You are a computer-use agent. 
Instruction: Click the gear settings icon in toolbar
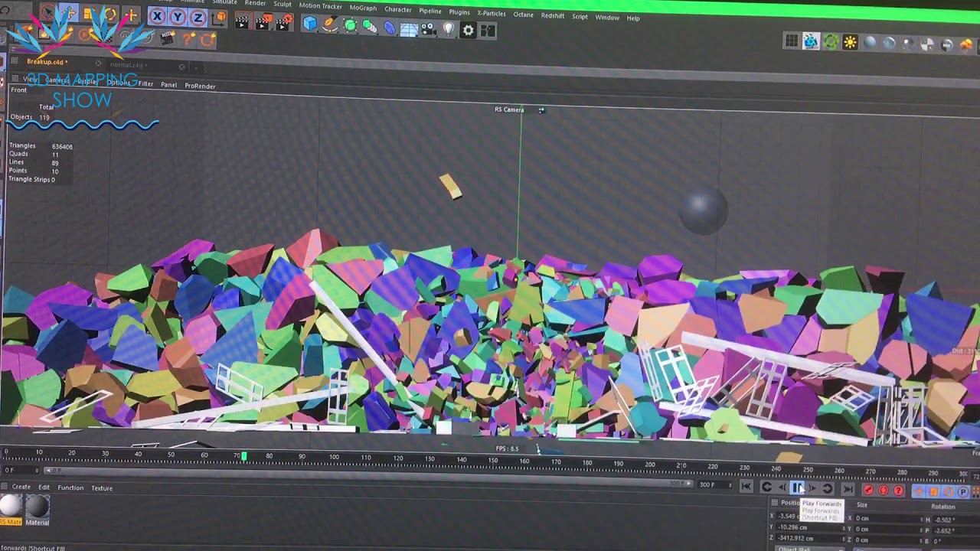tap(469, 30)
